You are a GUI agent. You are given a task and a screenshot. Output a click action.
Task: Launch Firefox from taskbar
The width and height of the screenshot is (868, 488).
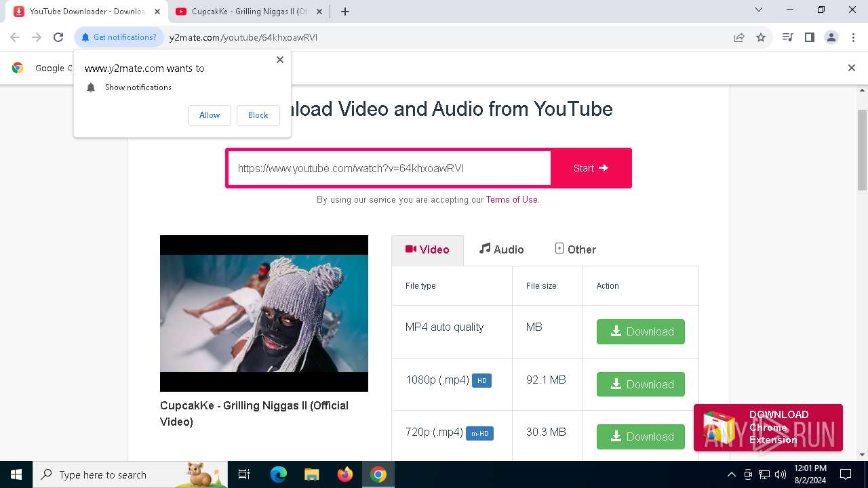[344, 474]
